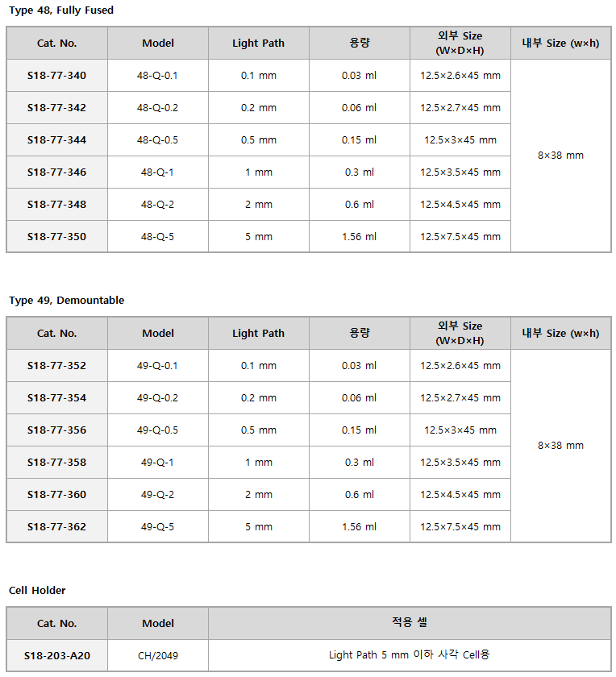This screenshot has height=677, width=616.
Task: Select catalog number S18-77-360
Action: tap(56, 494)
